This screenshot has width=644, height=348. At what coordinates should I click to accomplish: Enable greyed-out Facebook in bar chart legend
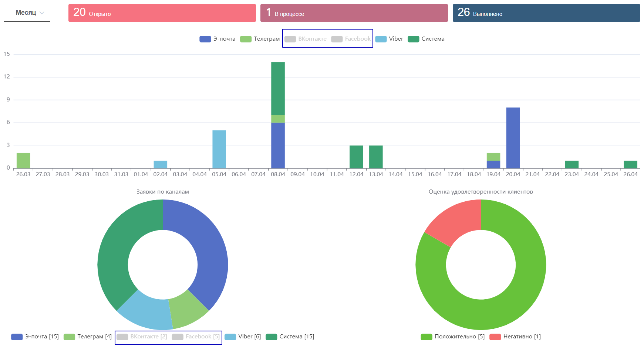tap(351, 39)
